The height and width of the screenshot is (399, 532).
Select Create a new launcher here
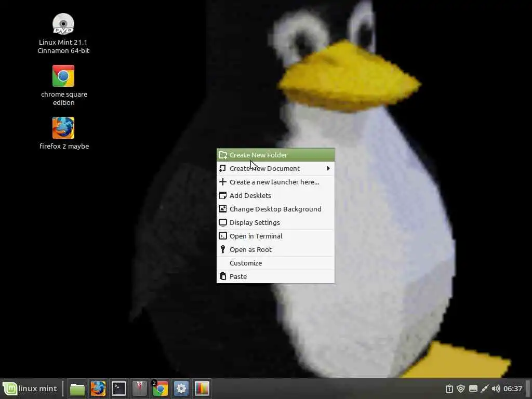[x=275, y=182]
